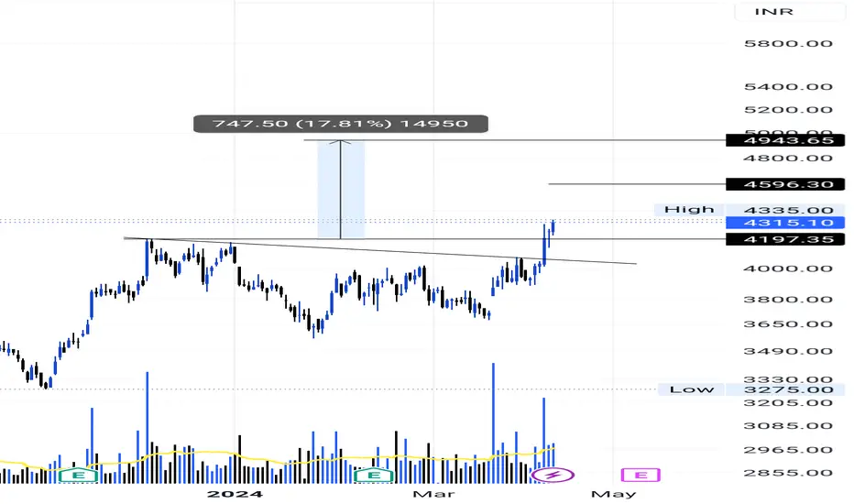The image size is (854, 504).
Task: Click the 5800.00 price axis value
Action: 788,44
